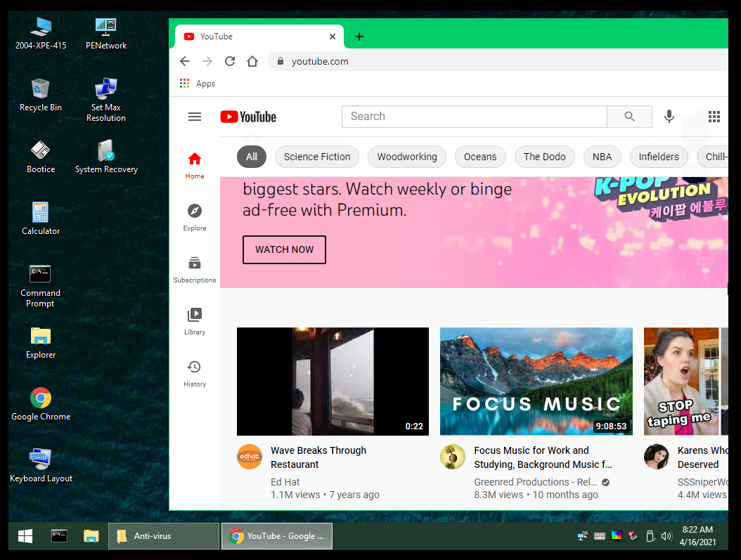The image size is (741, 560).
Task: Open Command Prompt from the taskbar
Action: 59,536
